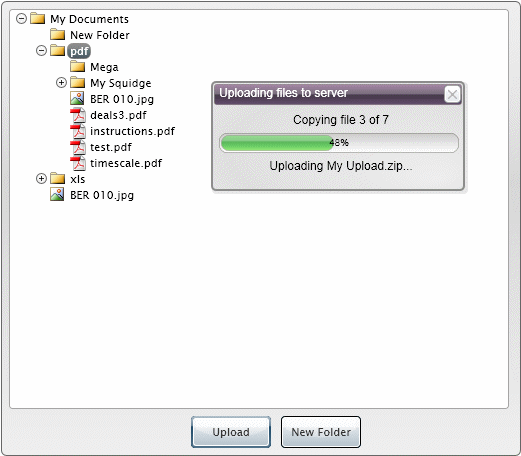
Task: Expand the xls folder node
Action: [x=41, y=179]
